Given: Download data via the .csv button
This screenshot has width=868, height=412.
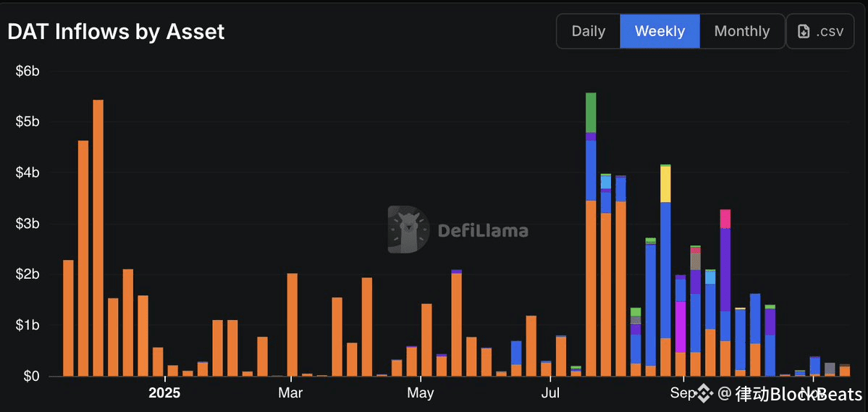Looking at the screenshot, I should (820, 31).
